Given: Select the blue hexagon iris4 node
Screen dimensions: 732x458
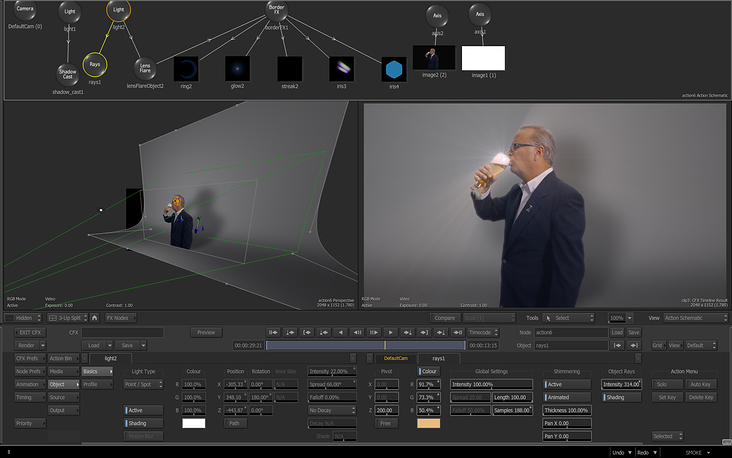Looking at the screenshot, I should click(394, 70).
